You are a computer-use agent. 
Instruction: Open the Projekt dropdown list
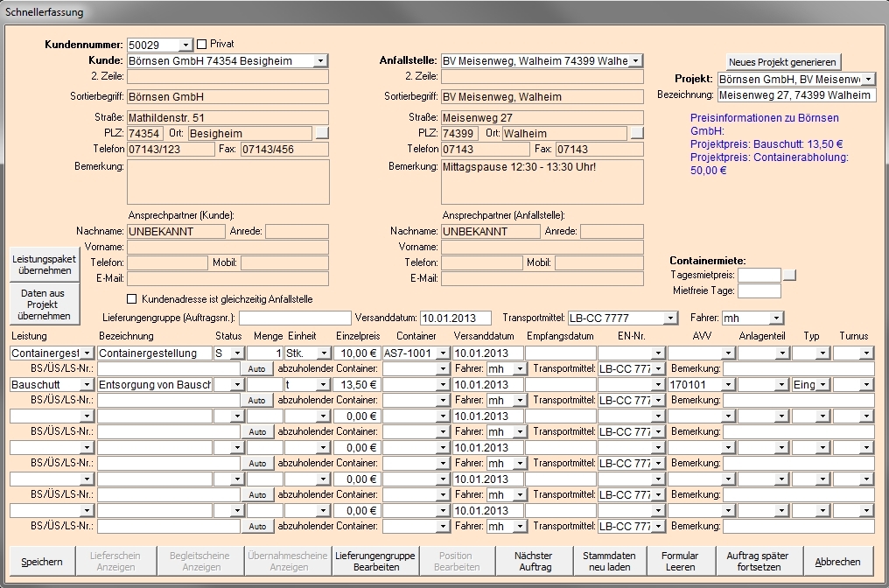tap(868, 80)
